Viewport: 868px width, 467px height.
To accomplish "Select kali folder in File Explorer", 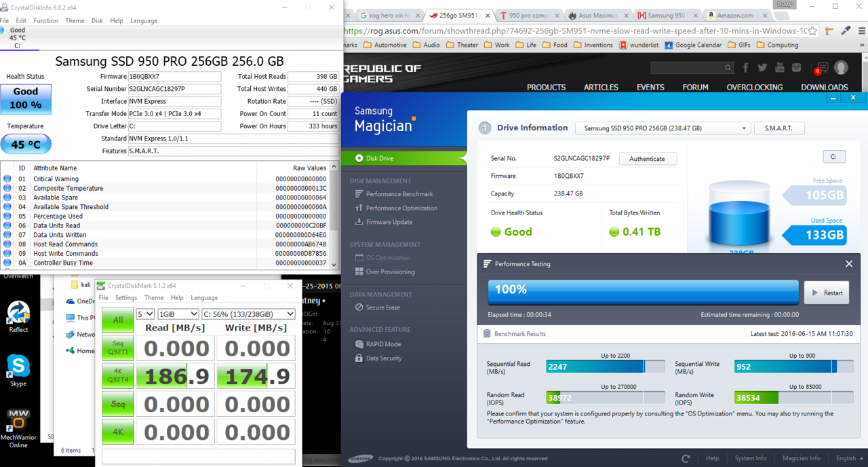I will (x=81, y=285).
